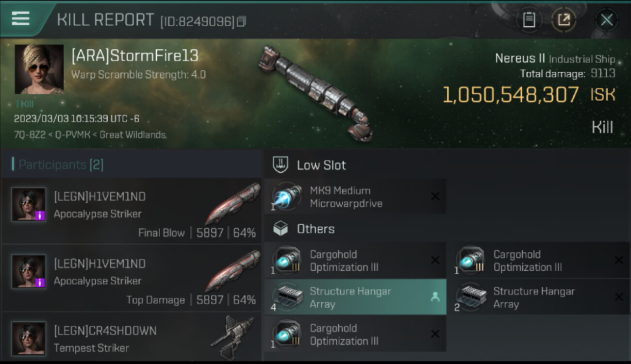Tap the share export icon
This screenshot has height=364, width=631.
[x=564, y=20]
